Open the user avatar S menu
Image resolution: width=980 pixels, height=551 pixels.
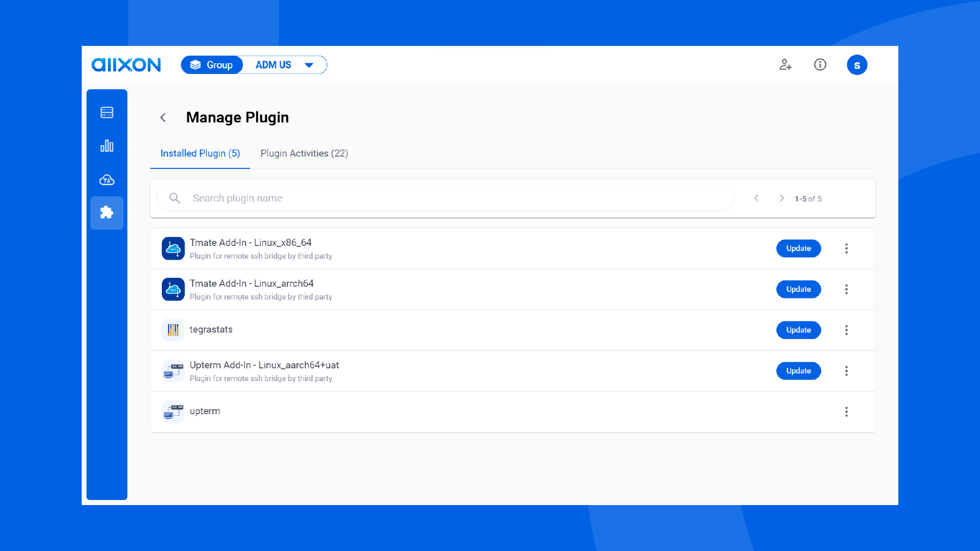click(x=856, y=65)
